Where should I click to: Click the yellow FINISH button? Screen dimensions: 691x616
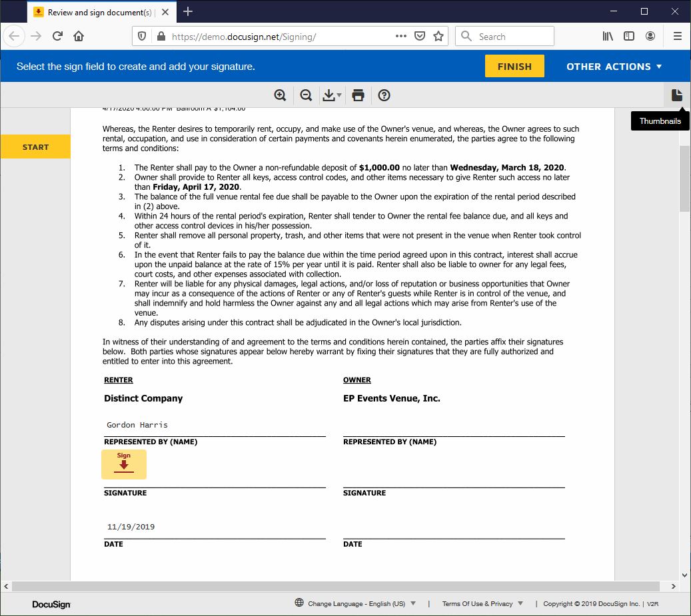pos(514,66)
